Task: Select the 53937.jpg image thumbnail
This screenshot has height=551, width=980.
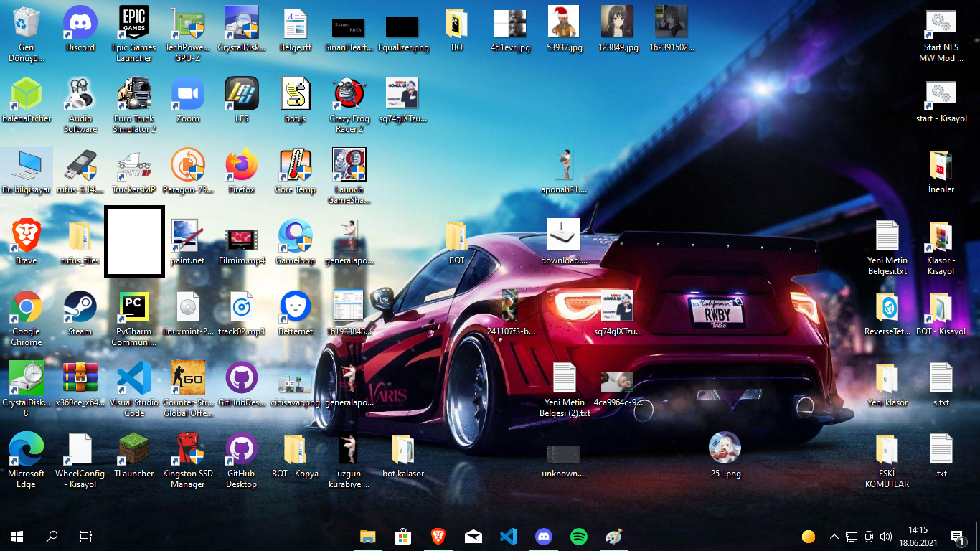Action: pyautogui.click(x=565, y=29)
